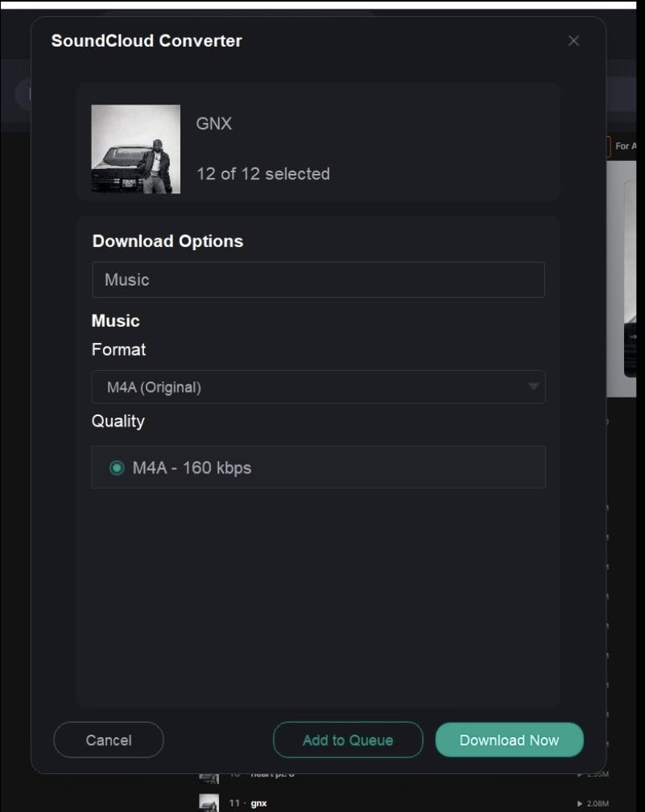Open the gnx track title link
The width and height of the screenshot is (645, 812).
[258, 803]
